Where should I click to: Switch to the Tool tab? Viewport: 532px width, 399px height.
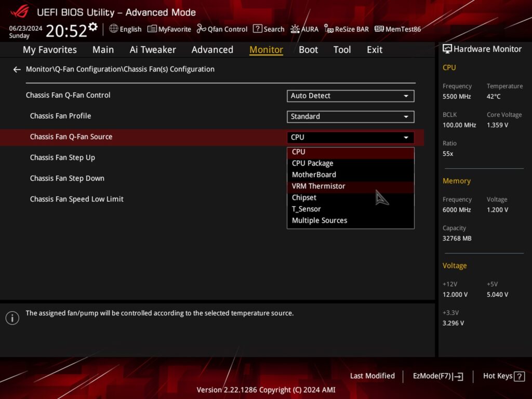click(x=342, y=50)
